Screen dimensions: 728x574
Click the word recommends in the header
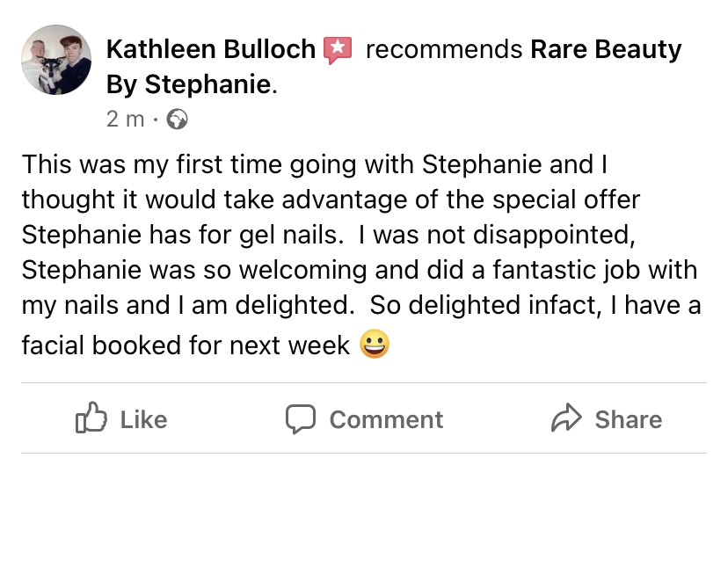444,49
